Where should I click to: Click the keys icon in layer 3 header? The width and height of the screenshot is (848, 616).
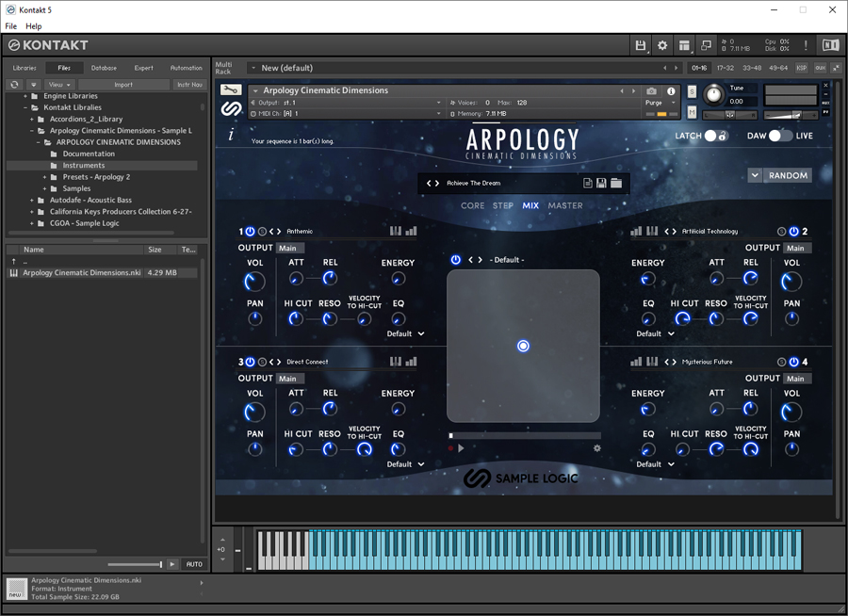396,362
